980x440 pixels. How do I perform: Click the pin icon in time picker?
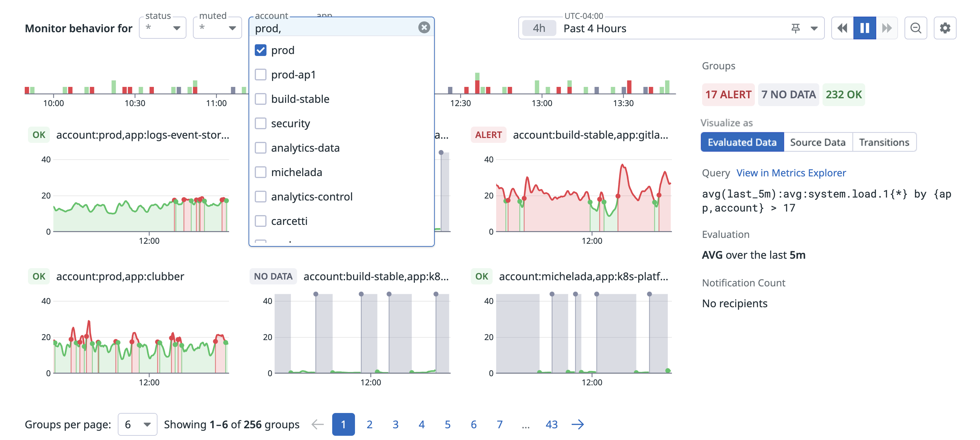click(795, 28)
